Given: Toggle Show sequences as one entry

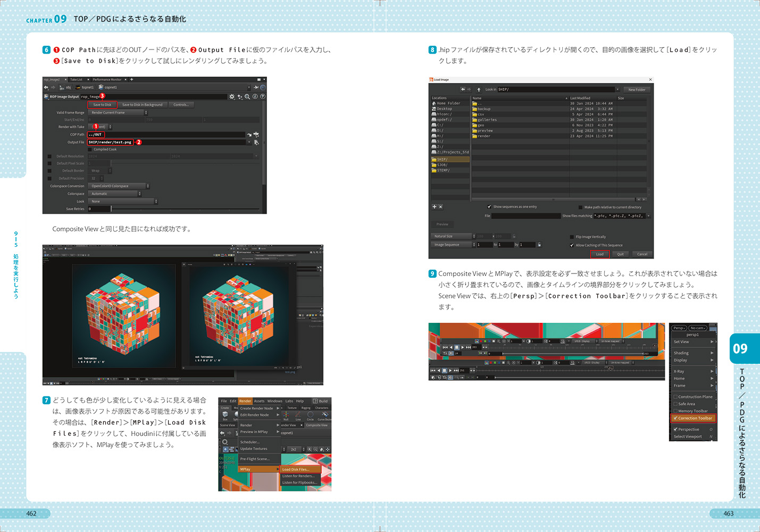Looking at the screenshot, I should tap(489, 207).
